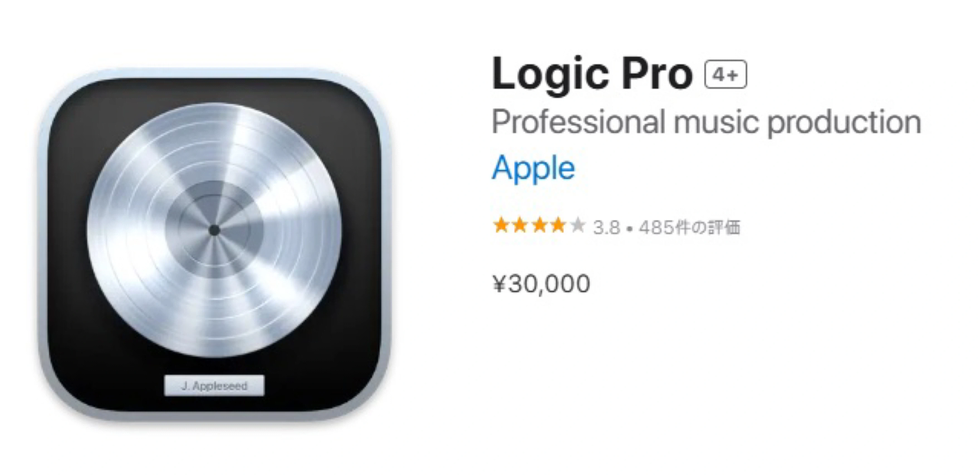The height and width of the screenshot is (476, 980).
Task: Open the 485件の評価 ratings count
Action: click(x=690, y=227)
